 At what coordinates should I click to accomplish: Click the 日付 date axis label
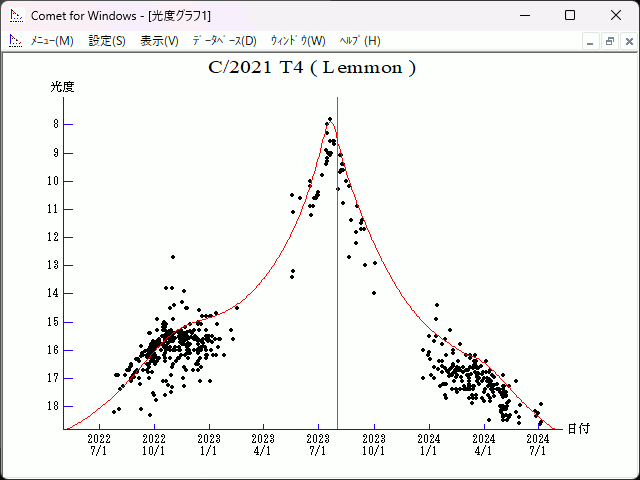[x=578, y=429]
